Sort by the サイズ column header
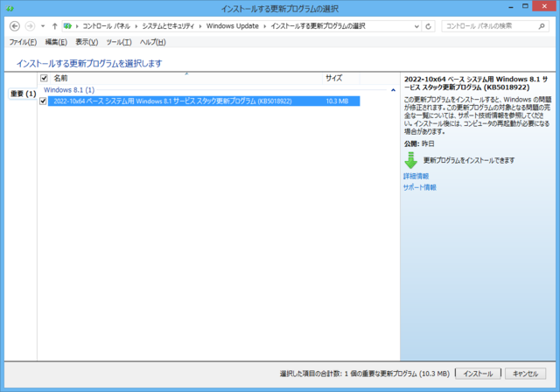 pos(341,78)
